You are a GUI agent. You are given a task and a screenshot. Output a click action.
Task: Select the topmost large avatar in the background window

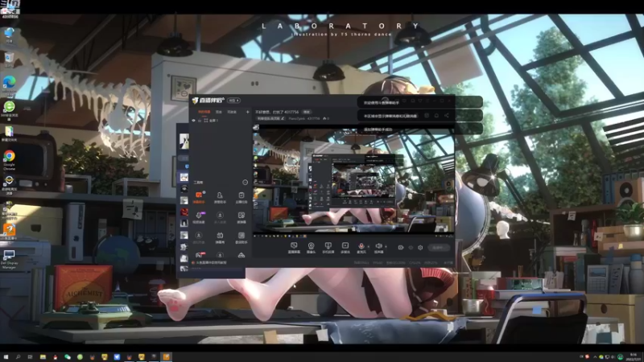pyautogui.click(x=184, y=142)
